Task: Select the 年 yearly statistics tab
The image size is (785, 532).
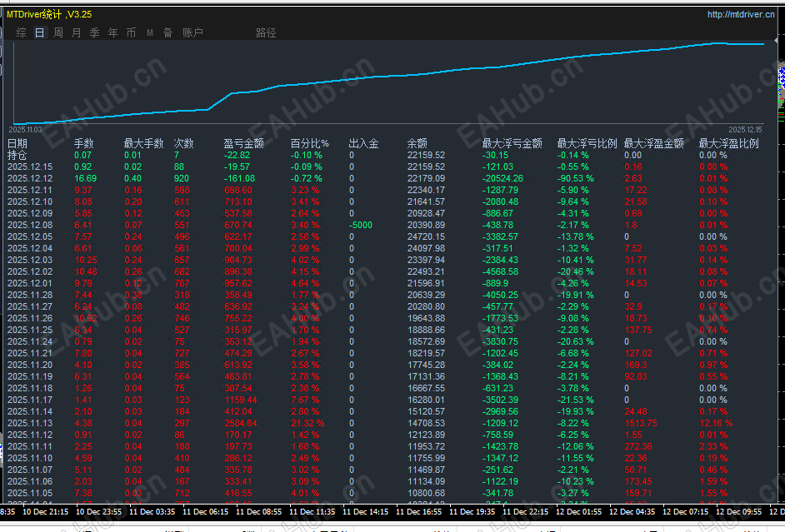Action: point(112,32)
